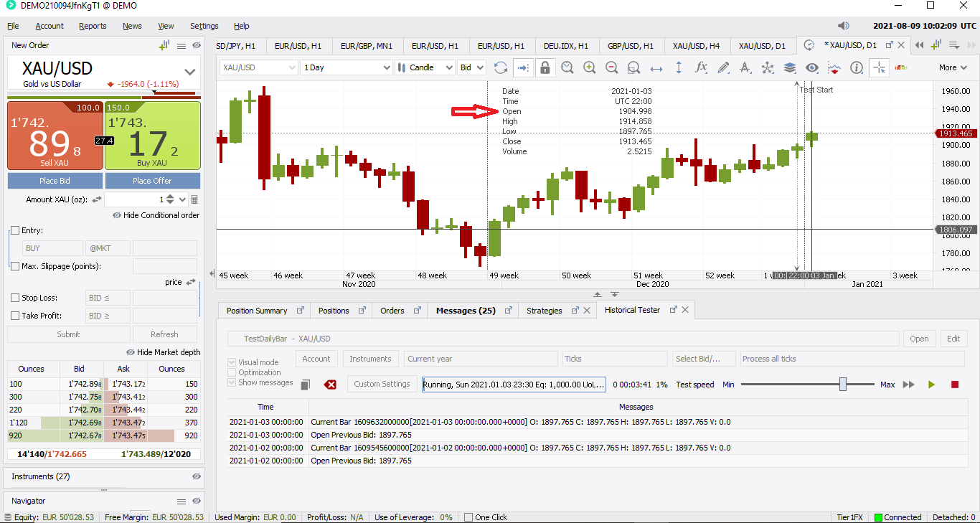
Task: Click the zoom-out magnifier icon
Action: pos(612,67)
